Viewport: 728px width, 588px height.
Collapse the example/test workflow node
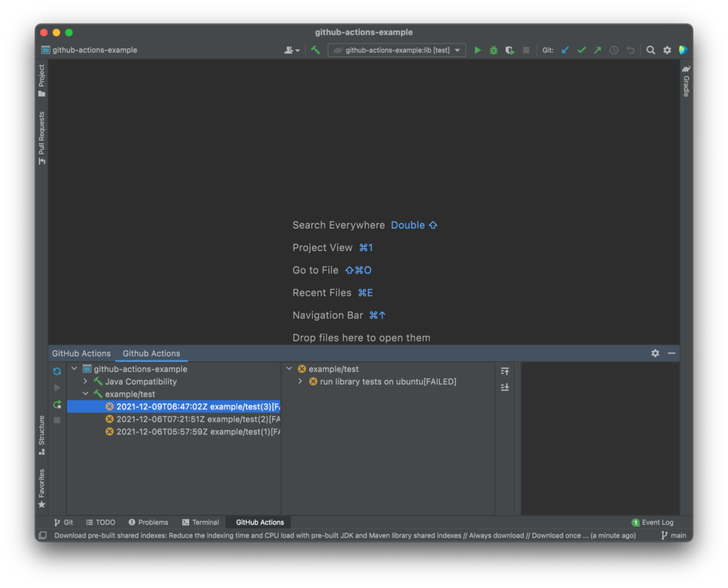click(x=85, y=394)
